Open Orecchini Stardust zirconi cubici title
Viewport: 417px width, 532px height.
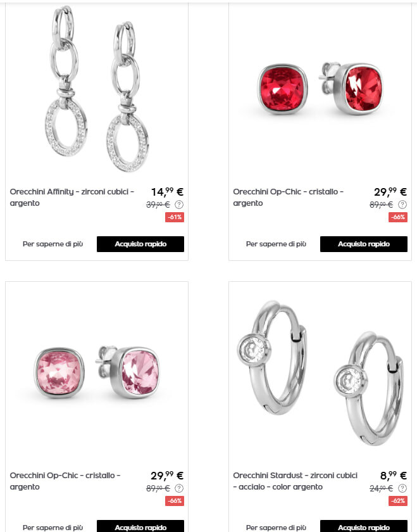click(295, 481)
